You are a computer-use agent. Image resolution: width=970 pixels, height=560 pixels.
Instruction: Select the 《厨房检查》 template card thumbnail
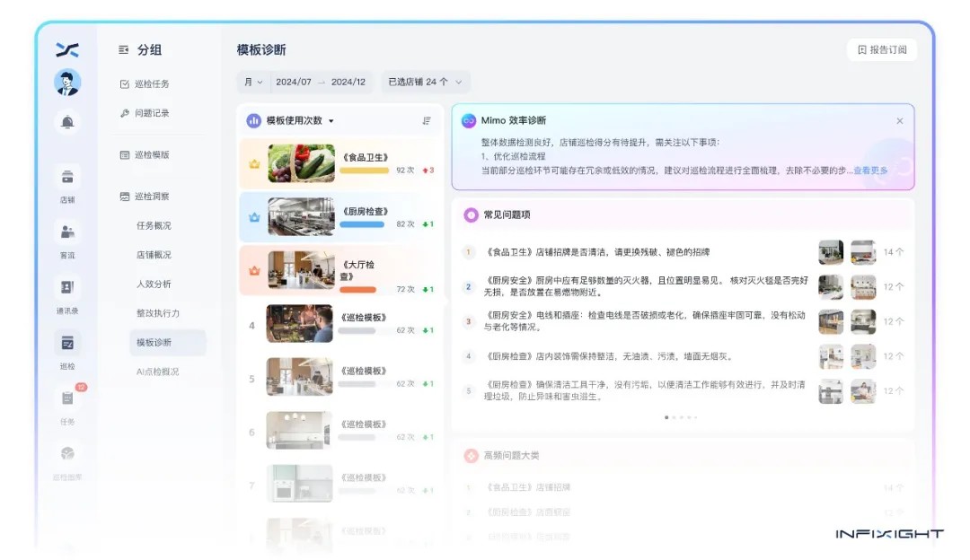click(301, 216)
